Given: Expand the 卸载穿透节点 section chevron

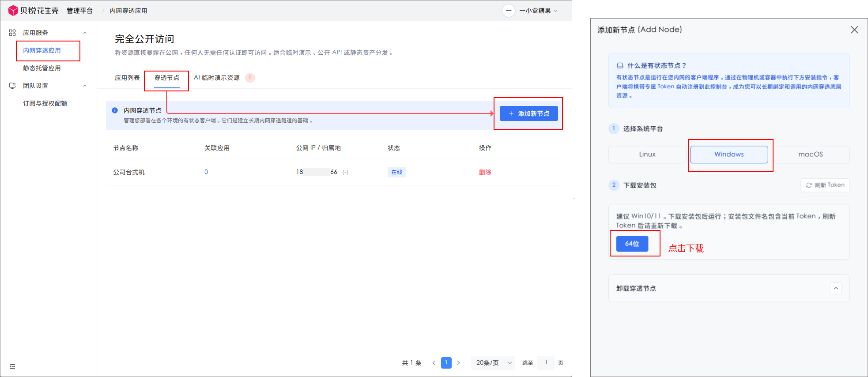Looking at the screenshot, I should [x=836, y=288].
